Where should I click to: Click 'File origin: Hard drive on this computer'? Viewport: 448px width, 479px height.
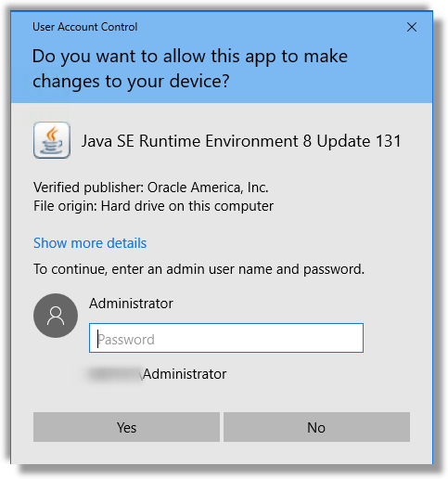point(153,206)
